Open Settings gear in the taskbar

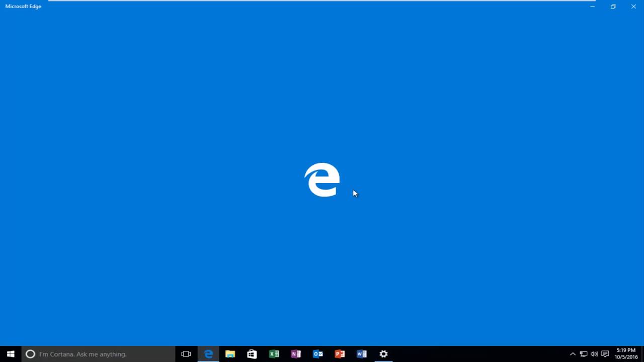(x=383, y=354)
